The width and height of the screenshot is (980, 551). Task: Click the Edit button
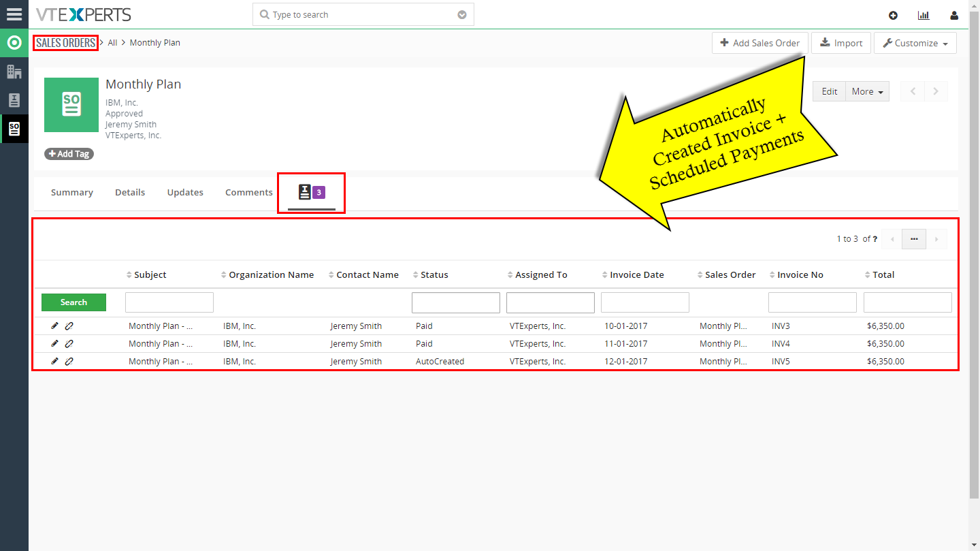[829, 91]
